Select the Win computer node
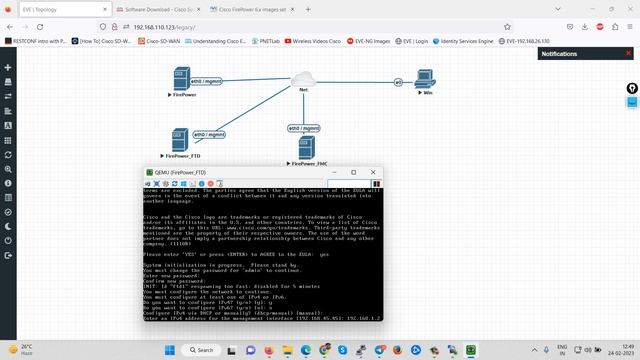Image resolution: width=640 pixels, height=360 pixels. [x=425, y=79]
